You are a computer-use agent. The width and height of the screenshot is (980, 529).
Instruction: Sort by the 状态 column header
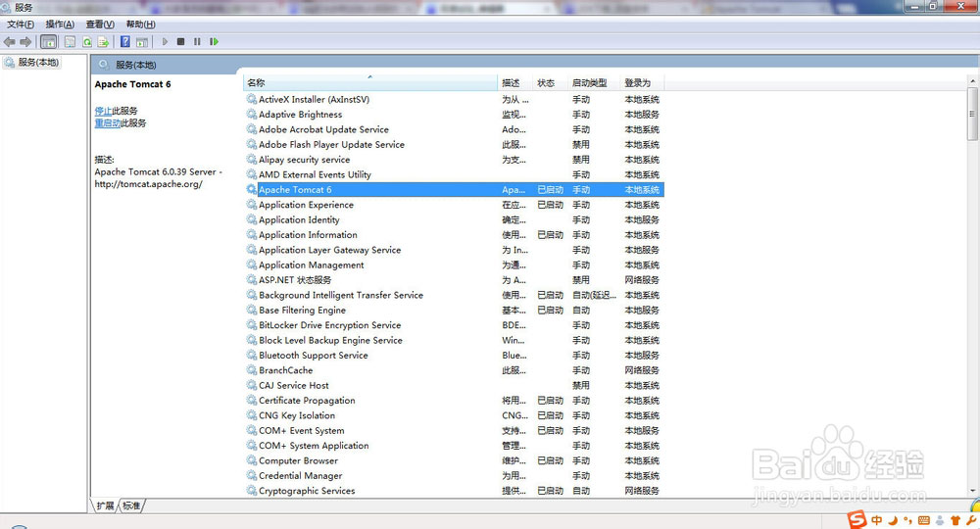[x=550, y=82]
